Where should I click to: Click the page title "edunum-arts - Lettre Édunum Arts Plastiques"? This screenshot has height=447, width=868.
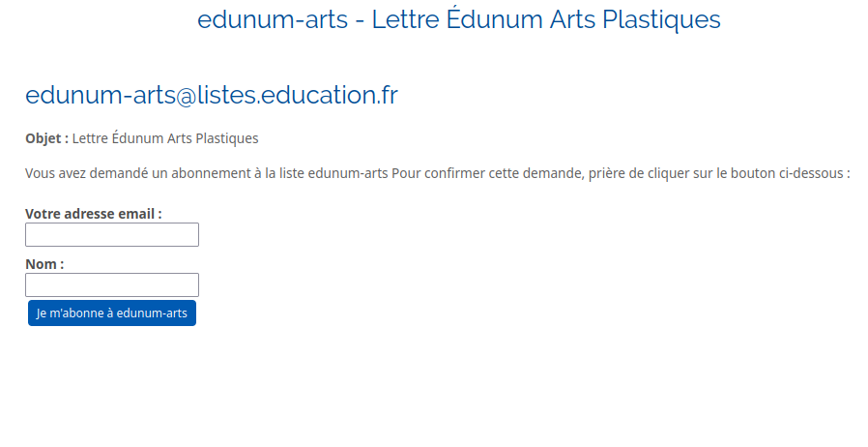(459, 19)
